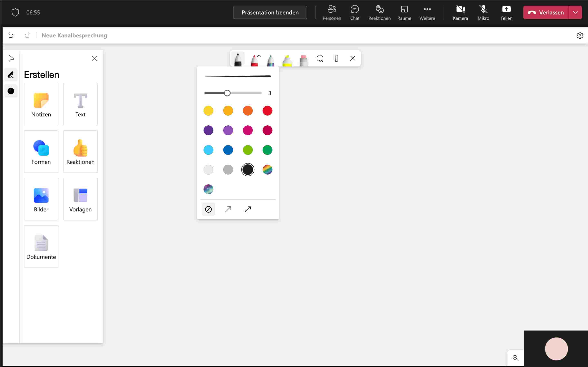Adjust the stroke width slider
This screenshot has height=367, width=588.
[226, 93]
